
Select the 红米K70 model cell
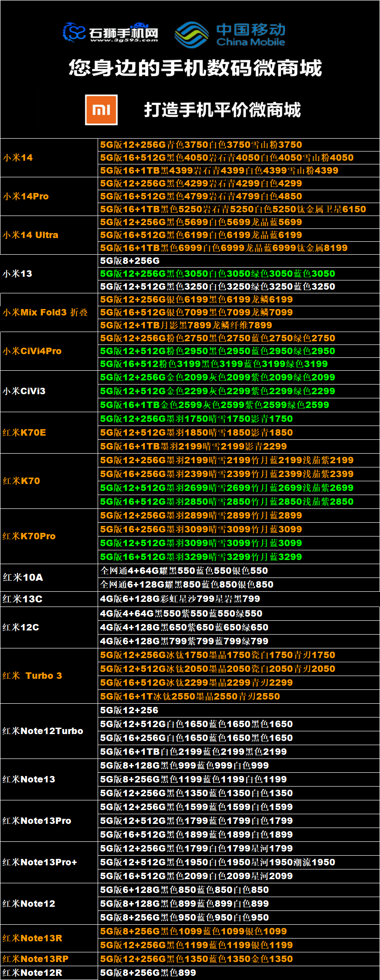pos(49,481)
